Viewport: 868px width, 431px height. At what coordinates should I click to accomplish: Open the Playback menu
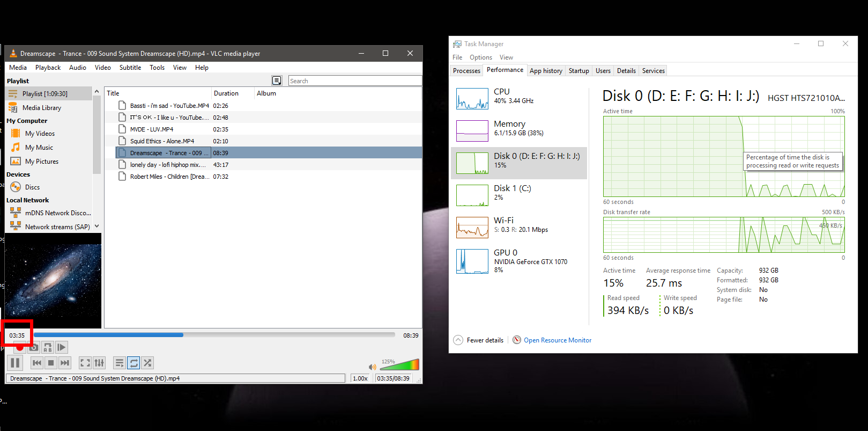click(x=48, y=68)
